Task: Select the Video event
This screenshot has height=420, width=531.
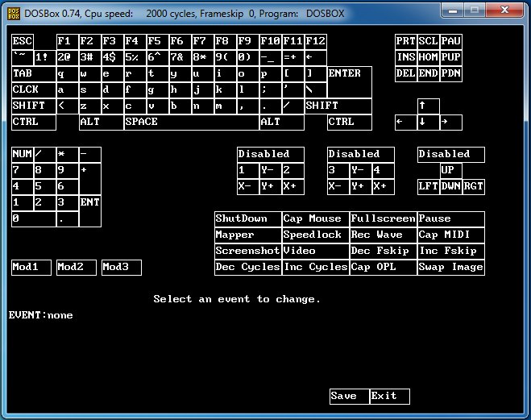Action: coord(316,252)
